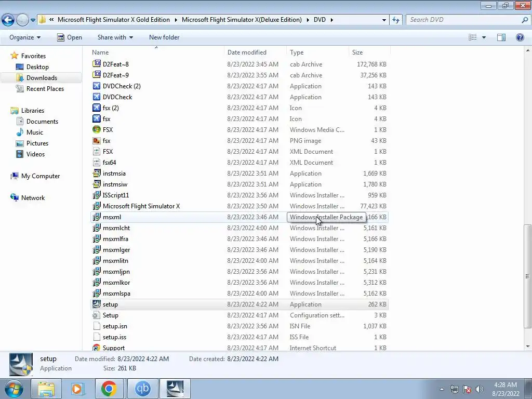Click the D2Feat~8 cab archive icon
The width and height of the screenshot is (532, 399).
[x=97, y=64]
